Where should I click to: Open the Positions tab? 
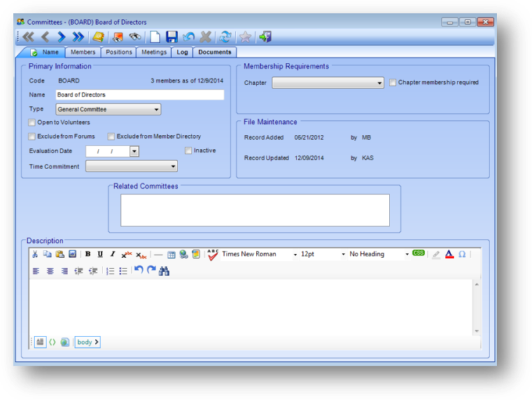click(119, 52)
